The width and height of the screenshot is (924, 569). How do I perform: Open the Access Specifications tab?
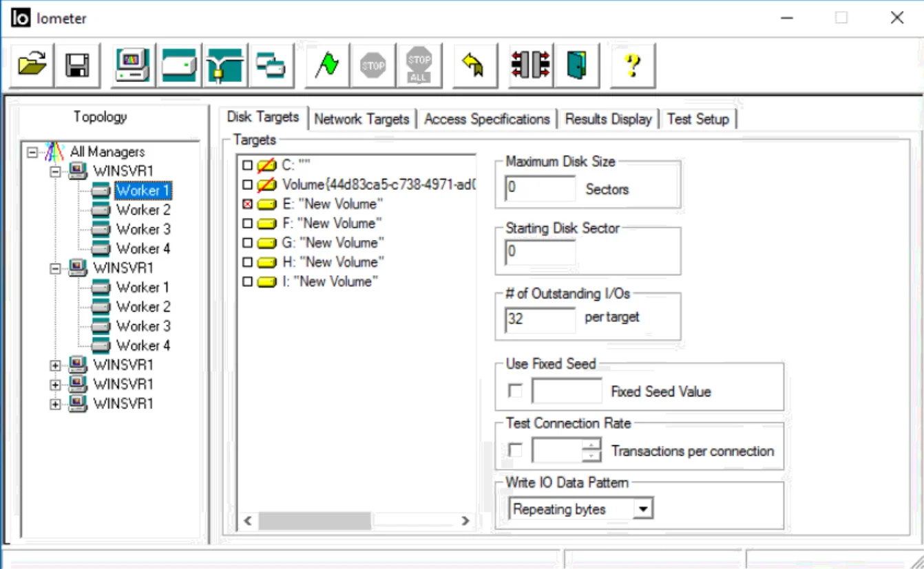[x=487, y=119]
